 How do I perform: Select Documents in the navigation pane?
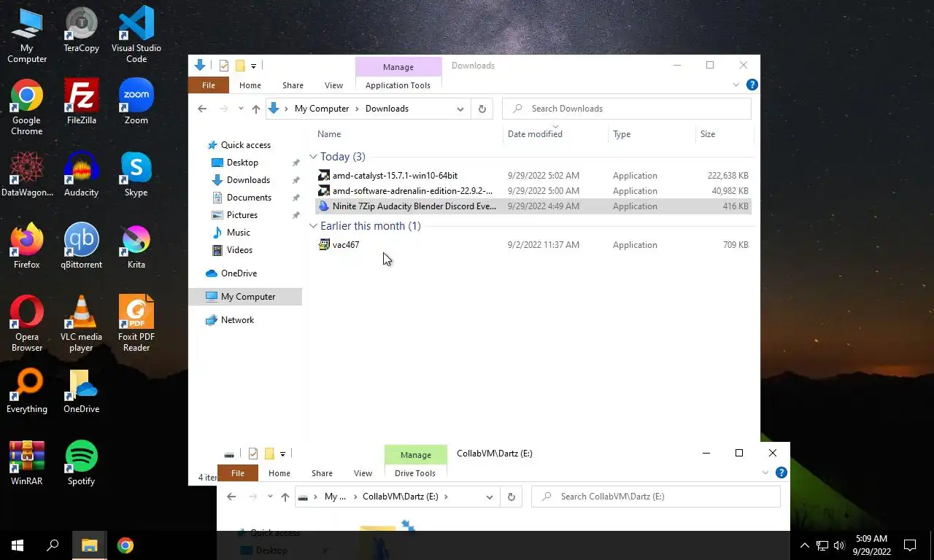(249, 198)
